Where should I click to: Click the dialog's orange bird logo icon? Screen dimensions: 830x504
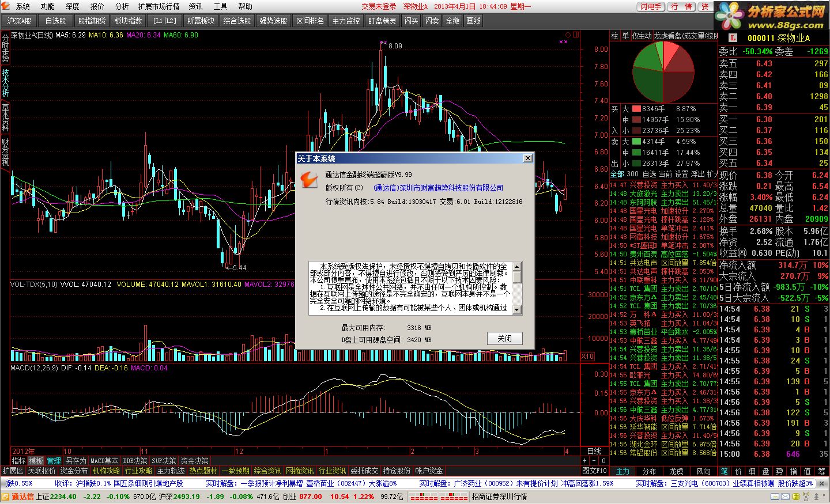tap(309, 180)
